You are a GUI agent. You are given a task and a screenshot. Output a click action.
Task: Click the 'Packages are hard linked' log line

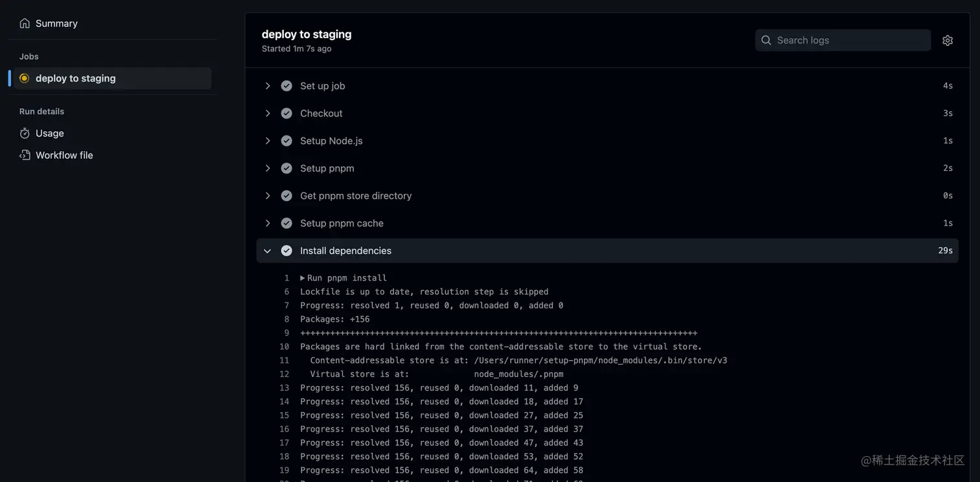501,347
